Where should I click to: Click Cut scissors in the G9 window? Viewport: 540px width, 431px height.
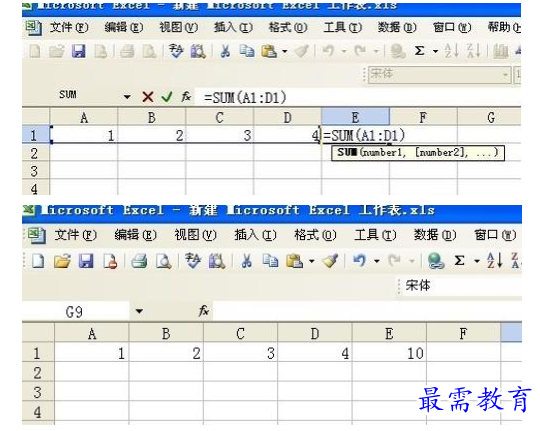tap(246, 261)
